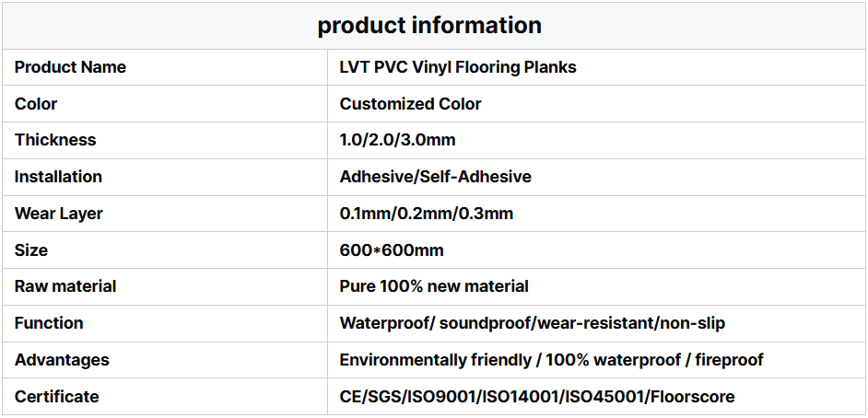Click the "600*600mm" size value
868x418 pixels.
392,250
